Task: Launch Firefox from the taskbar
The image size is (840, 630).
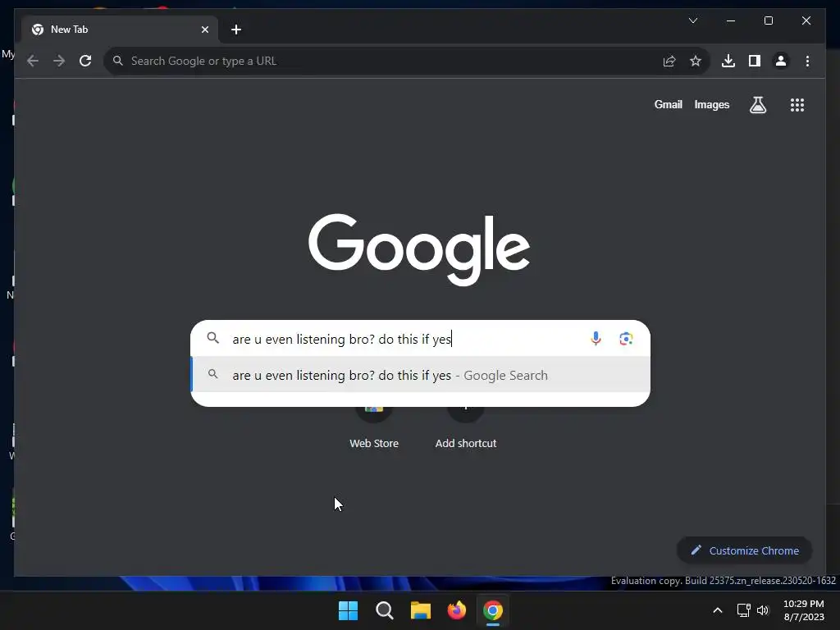Action: (456, 610)
